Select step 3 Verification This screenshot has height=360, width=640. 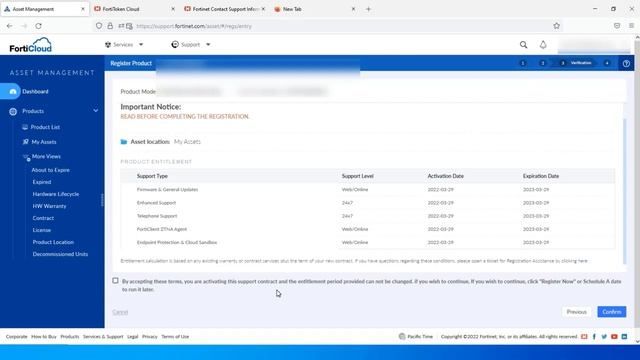[x=576, y=63]
